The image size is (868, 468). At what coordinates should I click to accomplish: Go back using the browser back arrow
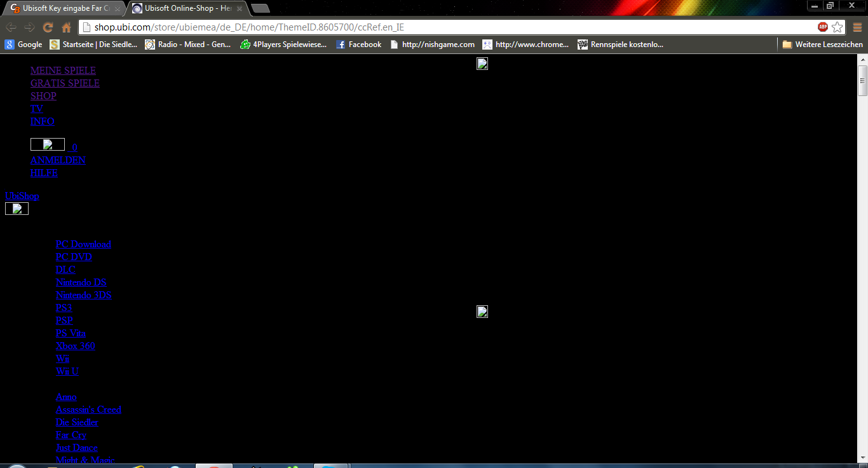coord(11,27)
